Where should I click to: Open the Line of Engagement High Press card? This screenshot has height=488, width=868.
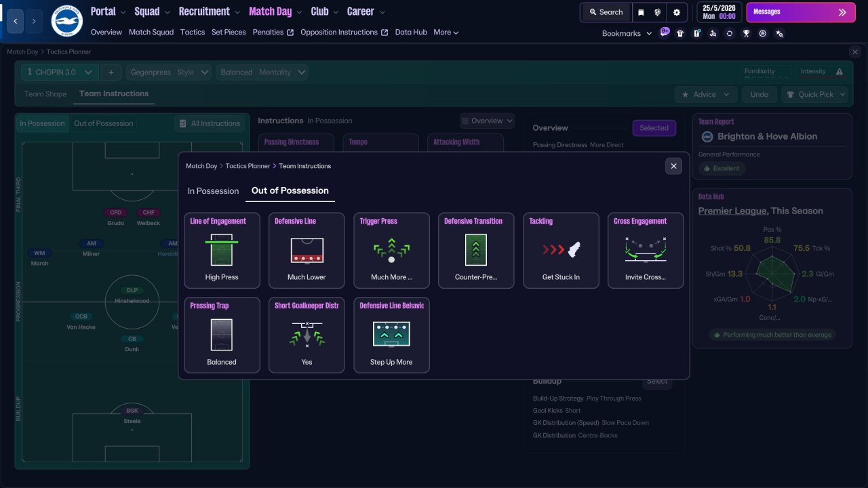pyautogui.click(x=222, y=251)
